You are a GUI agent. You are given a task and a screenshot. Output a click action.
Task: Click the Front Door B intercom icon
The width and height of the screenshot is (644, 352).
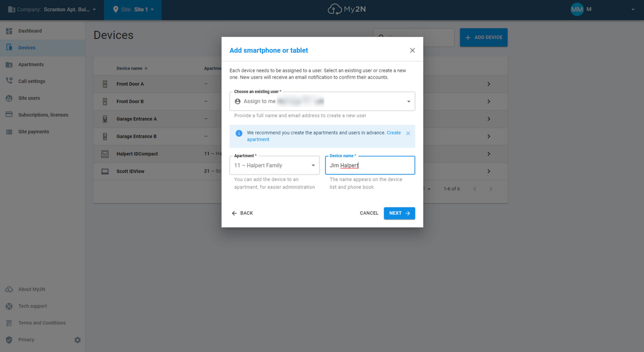tap(105, 102)
